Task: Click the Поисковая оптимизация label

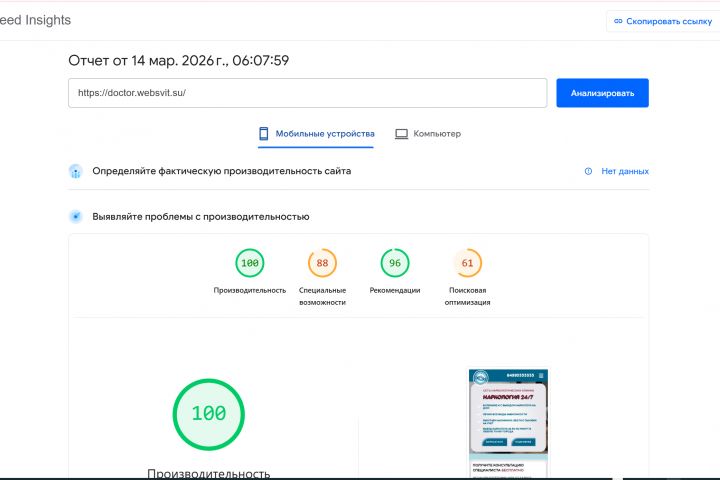Action: tap(467, 296)
